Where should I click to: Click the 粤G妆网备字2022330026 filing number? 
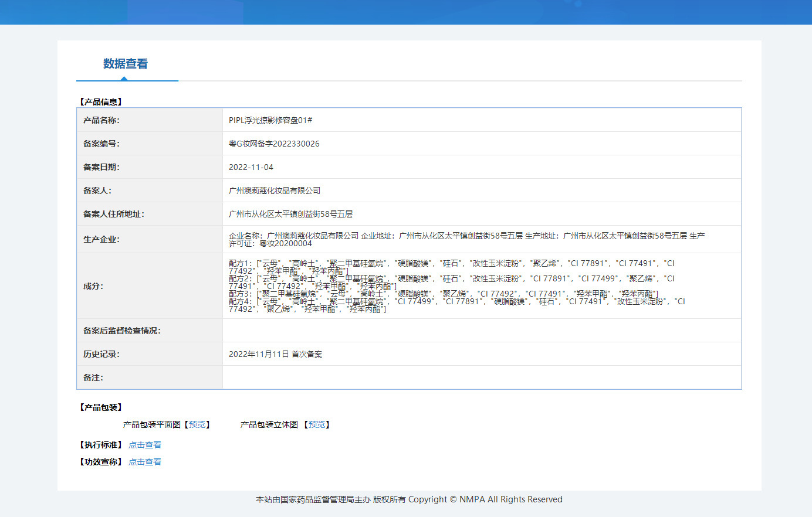[x=274, y=144]
